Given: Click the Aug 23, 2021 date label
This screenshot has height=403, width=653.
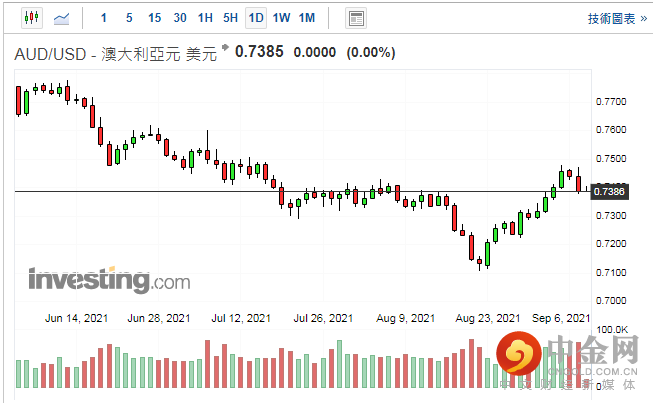Looking at the screenshot, I should [x=487, y=318].
